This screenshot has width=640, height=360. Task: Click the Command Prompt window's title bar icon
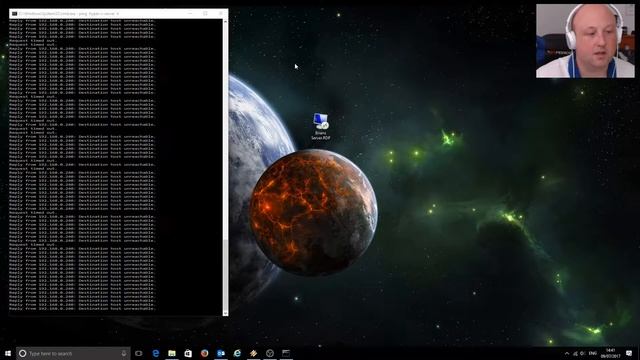pos(14,13)
